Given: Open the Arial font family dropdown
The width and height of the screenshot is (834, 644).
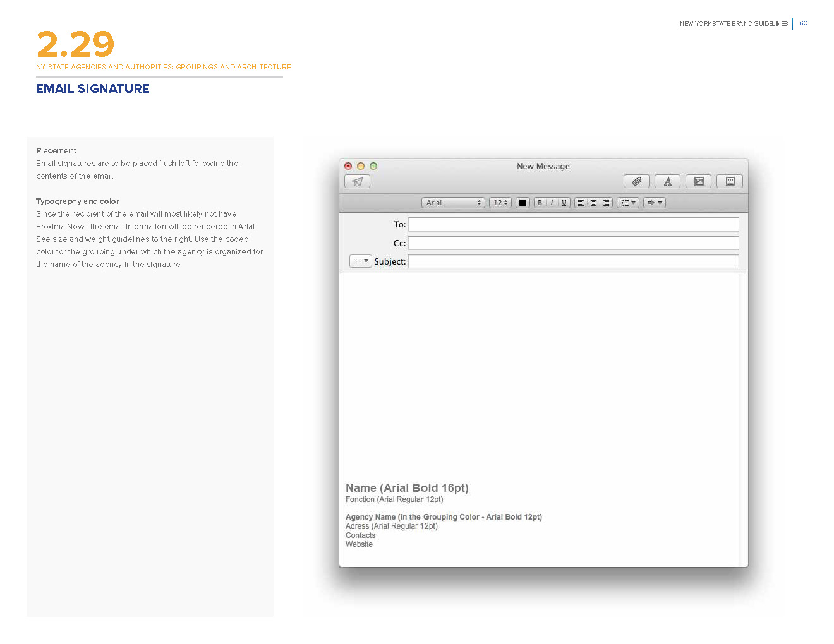Looking at the screenshot, I should (453, 203).
